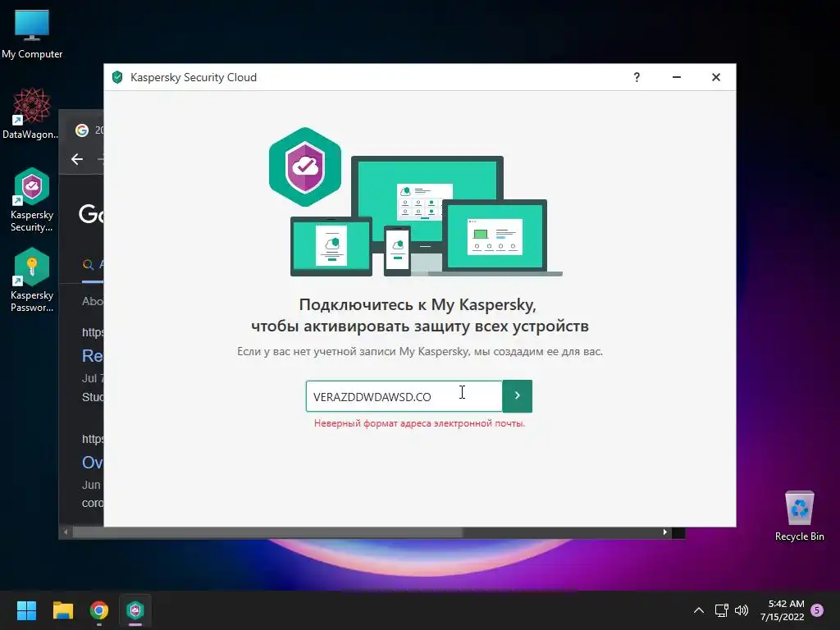The image size is (840, 630).
Task: Click Chrome horizontal scrollbar thumb
Action: (267, 532)
